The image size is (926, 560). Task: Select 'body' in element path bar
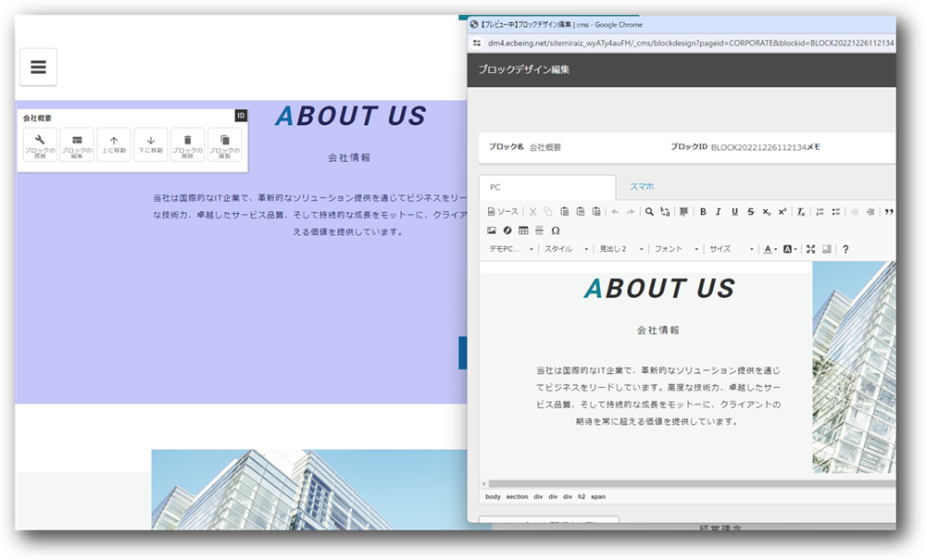(x=494, y=497)
